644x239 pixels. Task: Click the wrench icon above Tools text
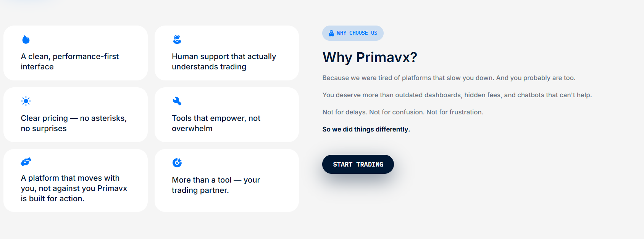click(177, 101)
